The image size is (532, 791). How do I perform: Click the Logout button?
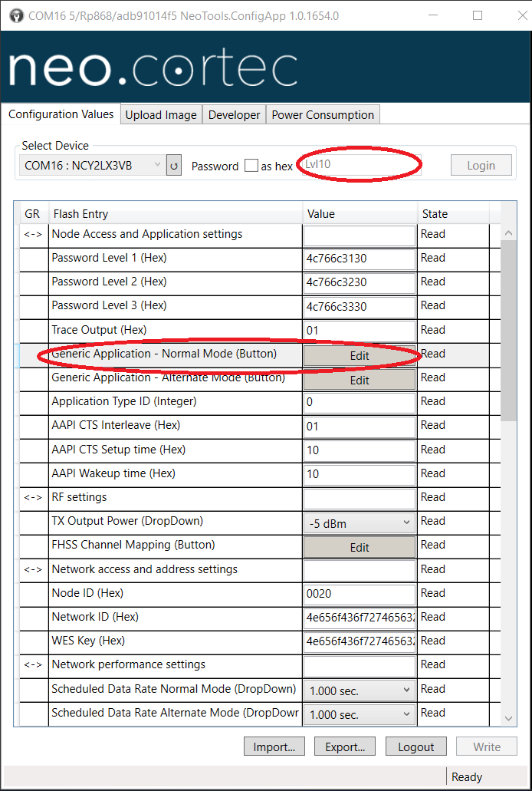coord(416,747)
